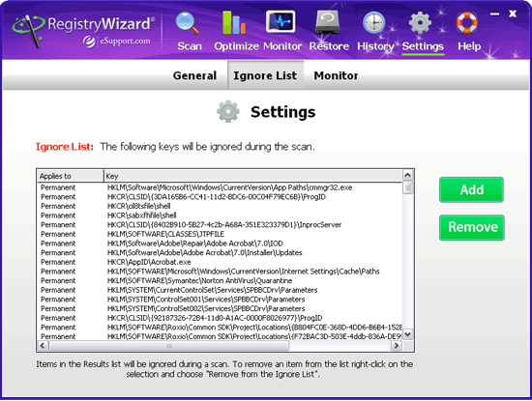Image resolution: width=532 pixels, height=401 pixels.
Task: Open the Scan magnifier icon
Action: [x=188, y=23]
